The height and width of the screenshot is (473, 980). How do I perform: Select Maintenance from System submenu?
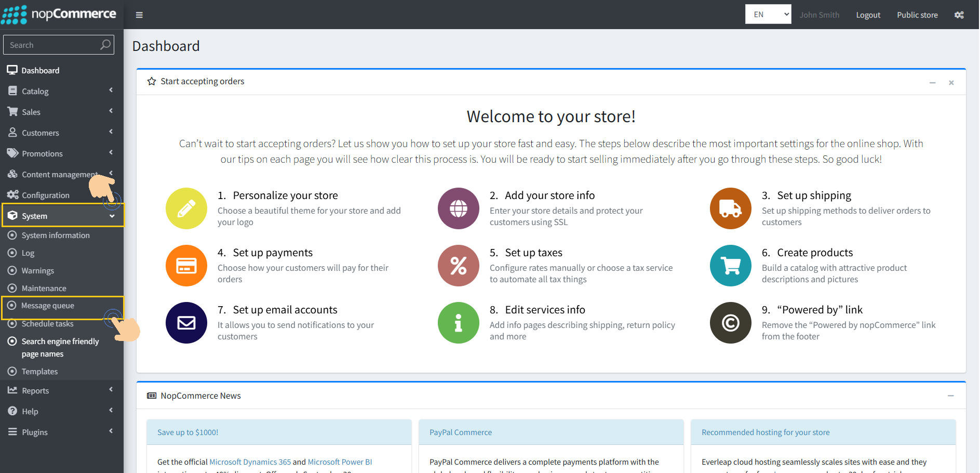point(44,288)
